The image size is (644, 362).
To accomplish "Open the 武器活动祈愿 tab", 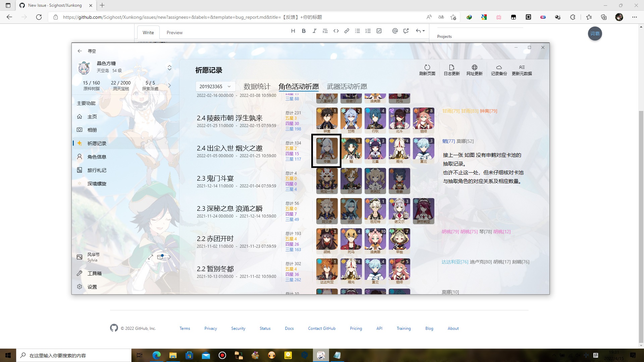I will [347, 86].
